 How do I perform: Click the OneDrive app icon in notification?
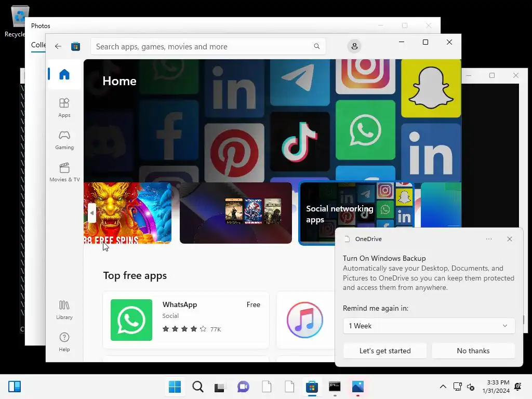(347, 239)
